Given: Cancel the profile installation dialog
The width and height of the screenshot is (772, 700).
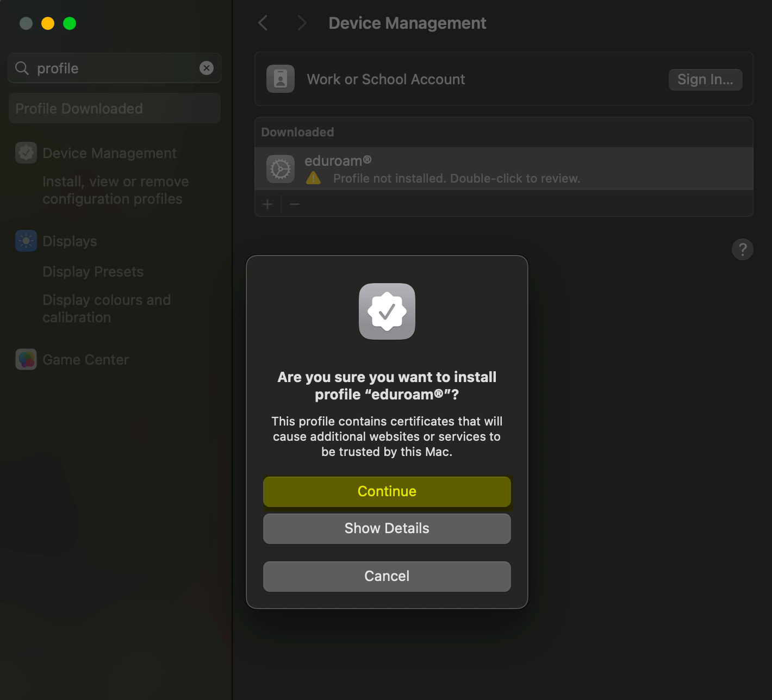Looking at the screenshot, I should [387, 576].
